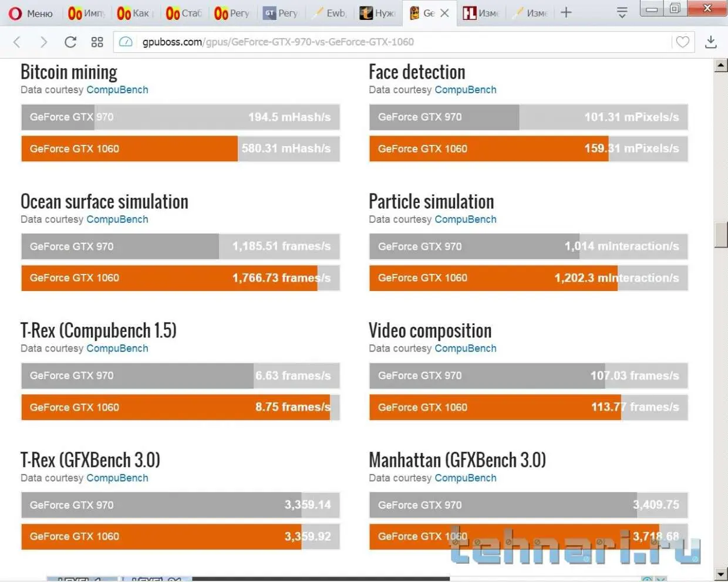Click the GTX 1060 580.31 mHash/s bar
This screenshot has height=582, width=728.
coord(181,148)
